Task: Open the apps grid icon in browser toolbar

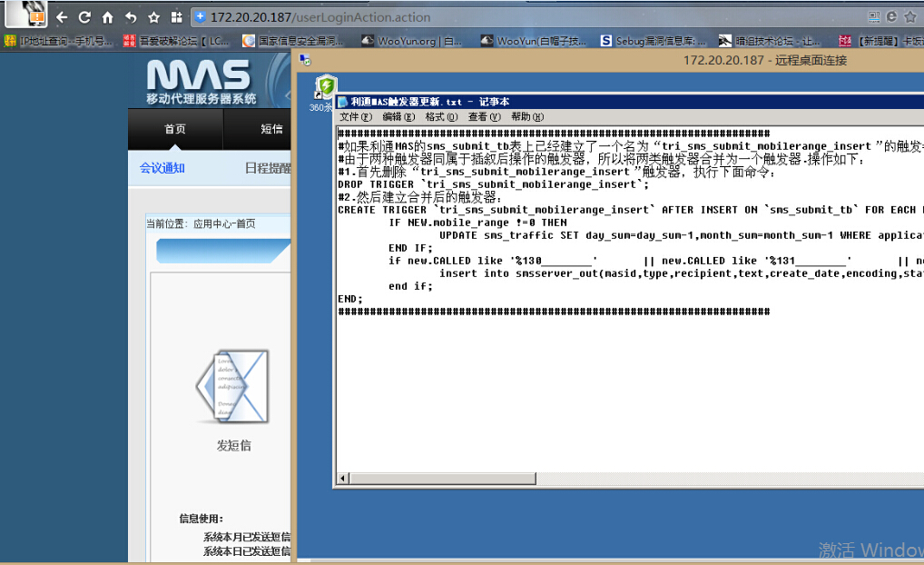Action: [176, 17]
